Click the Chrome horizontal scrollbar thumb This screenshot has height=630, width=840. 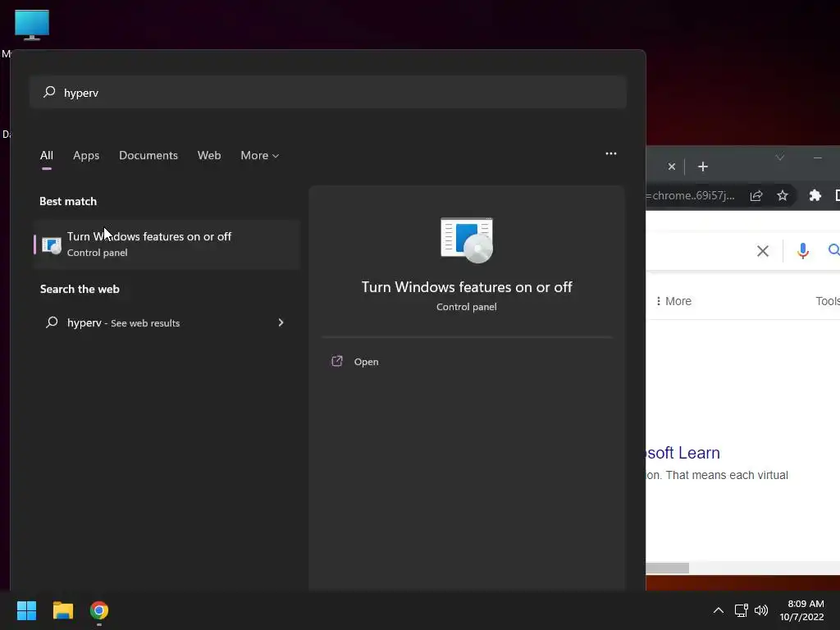pyautogui.click(x=668, y=568)
